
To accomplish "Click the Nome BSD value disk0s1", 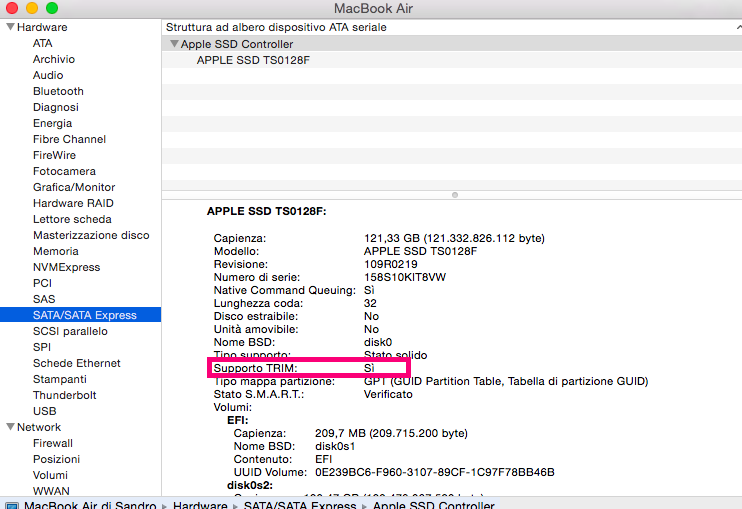I will (335, 446).
